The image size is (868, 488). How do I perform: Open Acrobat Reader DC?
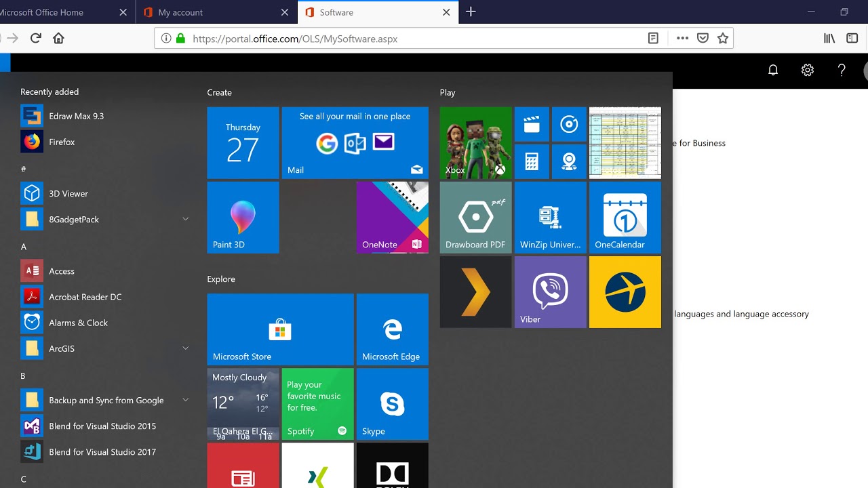[105, 297]
